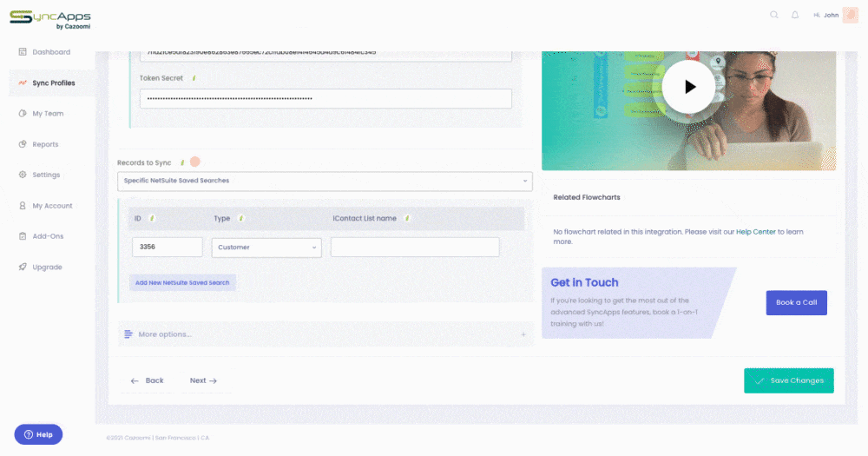The width and height of the screenshot is (868, 456).
Task: Click the iContact List name field
Action: [x=415, y=248]
